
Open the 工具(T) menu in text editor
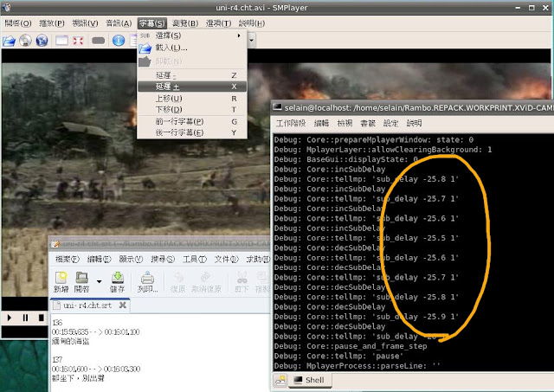[194, 260]
